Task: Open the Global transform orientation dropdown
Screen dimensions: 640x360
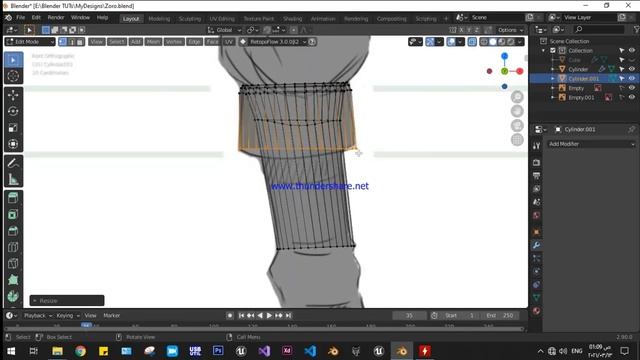Action: tap(224, 30)
